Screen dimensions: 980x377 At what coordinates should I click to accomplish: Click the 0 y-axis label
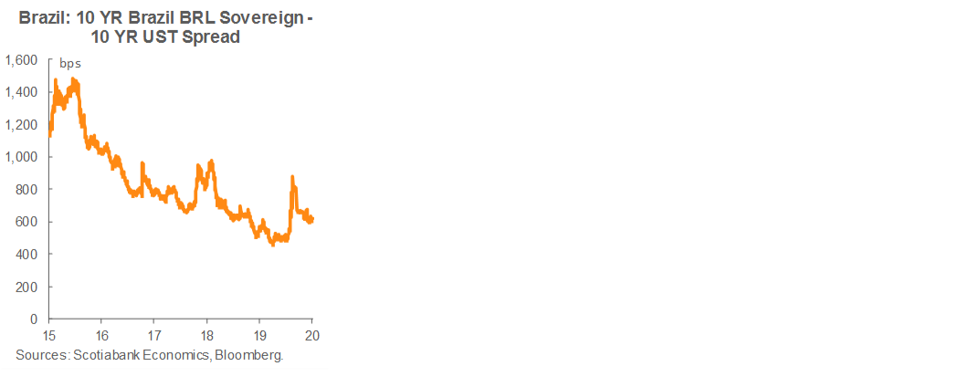pos(35,319)
